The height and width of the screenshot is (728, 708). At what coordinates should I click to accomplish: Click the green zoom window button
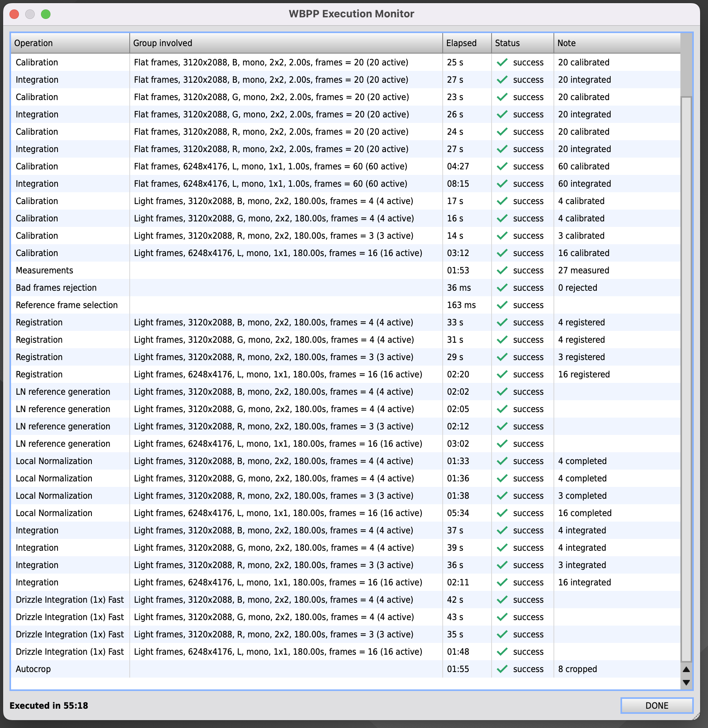click(x=46, y=14)
